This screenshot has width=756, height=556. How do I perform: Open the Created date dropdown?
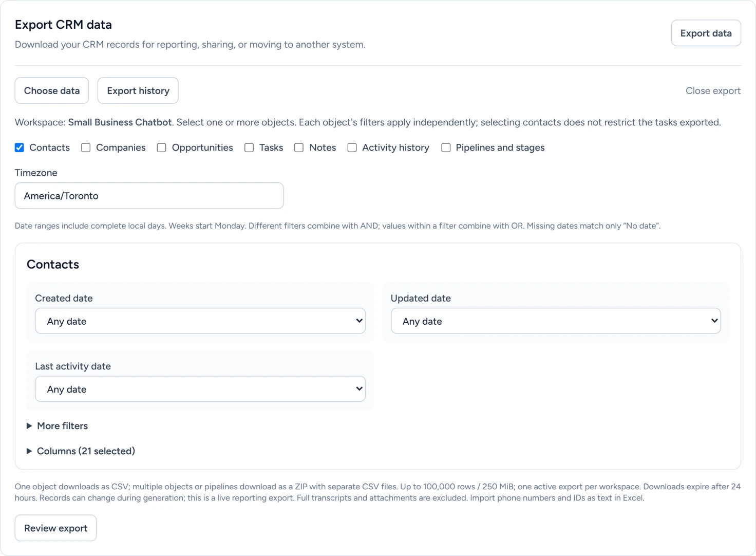click(x=200, y=321)
